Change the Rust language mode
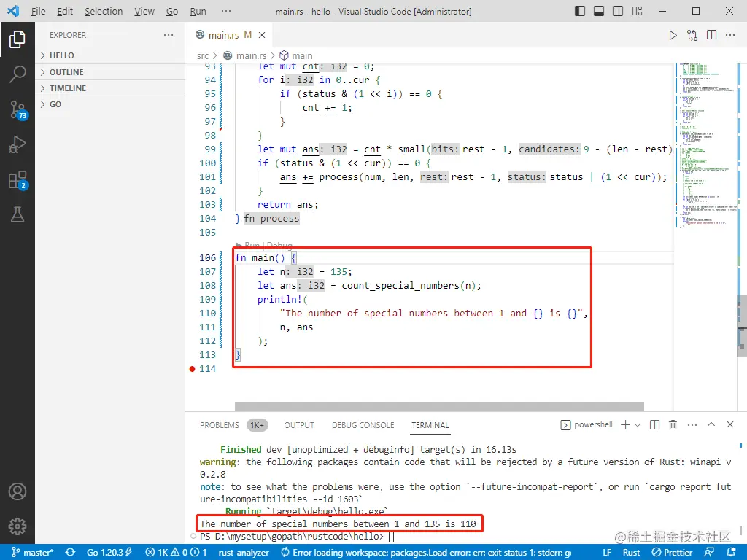The width and height of the screenshot is (747, 560). pyautogui.click(x=631, y=553)
